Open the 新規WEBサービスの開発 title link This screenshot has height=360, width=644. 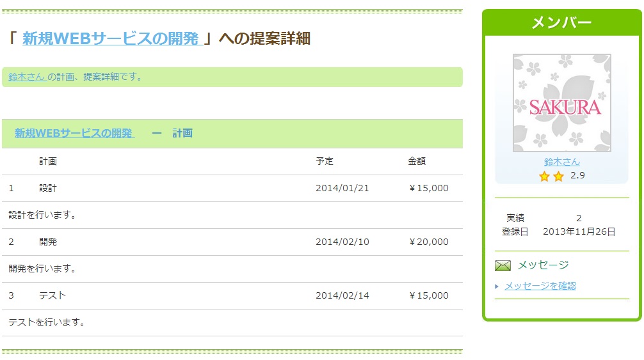[112, 38]
